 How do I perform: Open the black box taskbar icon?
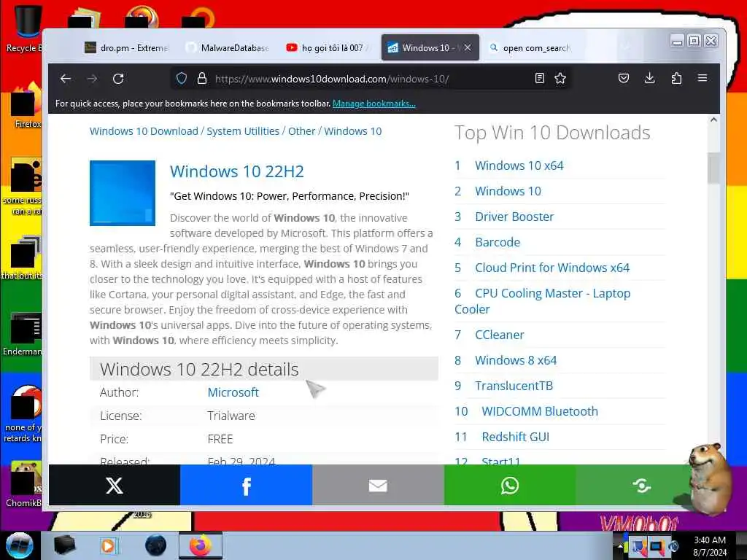pos(65,545)
